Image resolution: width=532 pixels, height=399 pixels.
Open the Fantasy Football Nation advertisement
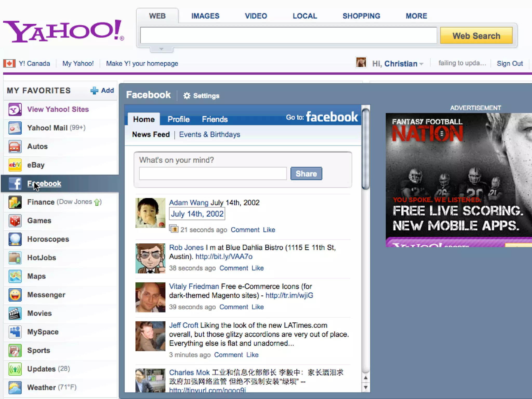[459, 180]
